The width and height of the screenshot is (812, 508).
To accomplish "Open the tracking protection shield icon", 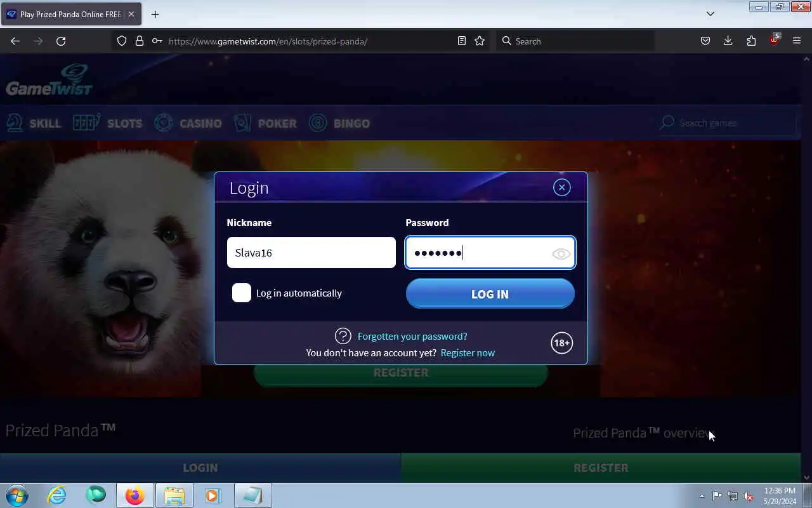I will click(x=122, y=41).
